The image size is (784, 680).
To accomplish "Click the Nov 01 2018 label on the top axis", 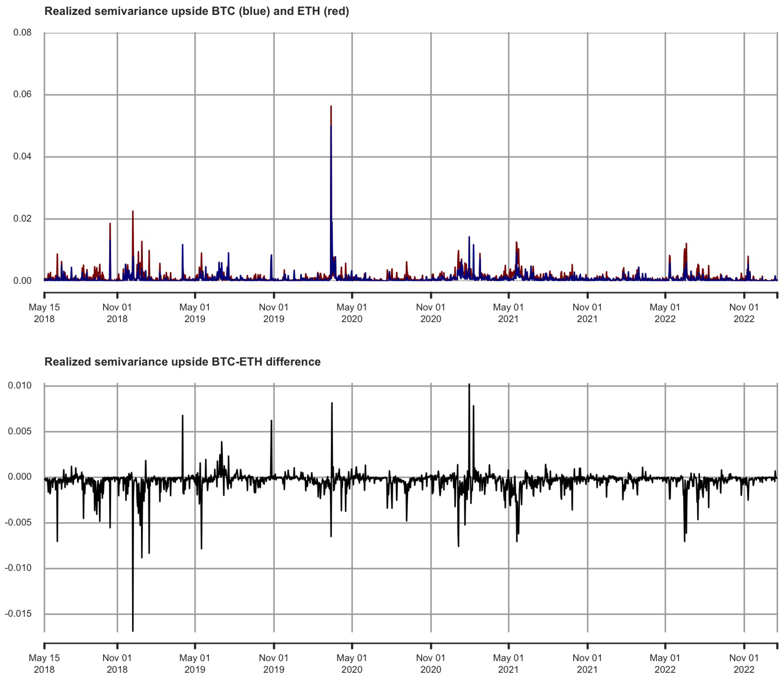I will point(117,313).
